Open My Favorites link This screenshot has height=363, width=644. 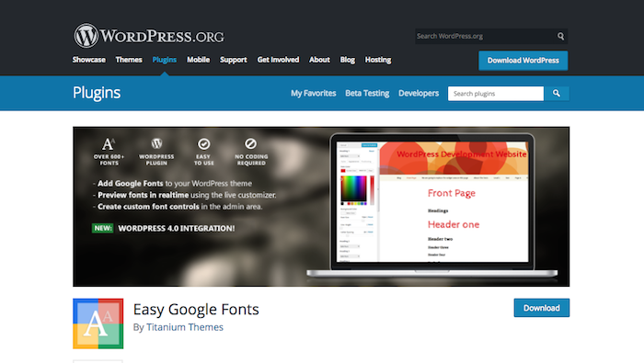[x=314, y=93]
